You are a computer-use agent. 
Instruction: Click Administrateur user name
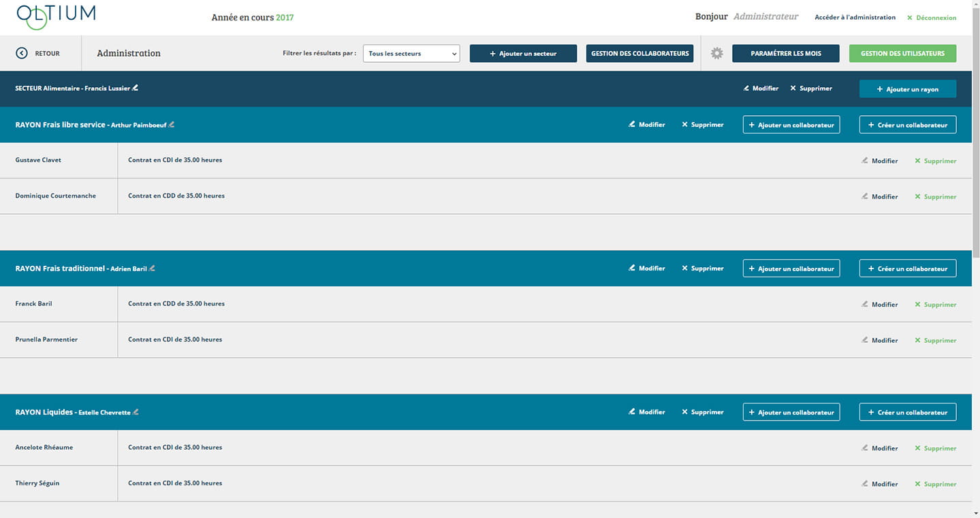pyautogui.click(x=765, y=16)
